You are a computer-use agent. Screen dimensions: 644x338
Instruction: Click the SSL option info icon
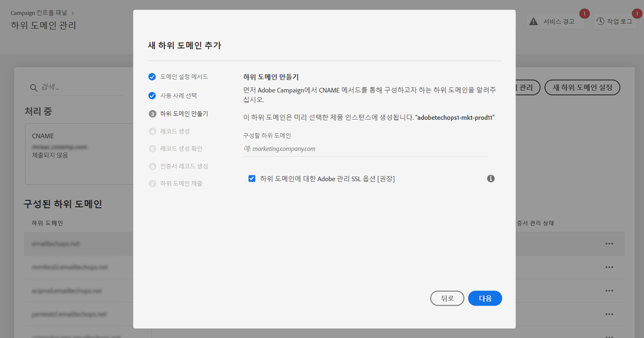[x=491, y=179]
